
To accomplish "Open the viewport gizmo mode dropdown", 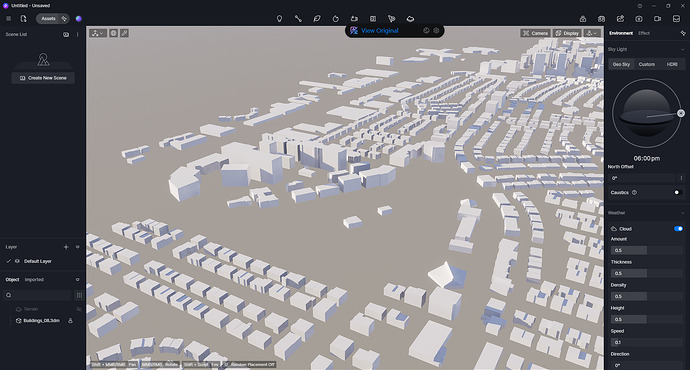I will click(x=98, y=33).
